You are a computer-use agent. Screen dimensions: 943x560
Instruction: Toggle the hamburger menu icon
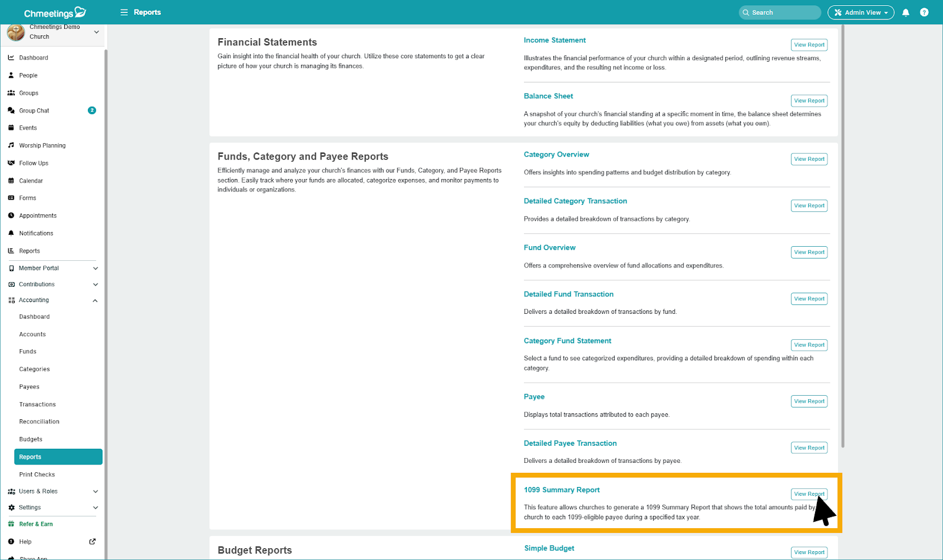pos(124,12)
